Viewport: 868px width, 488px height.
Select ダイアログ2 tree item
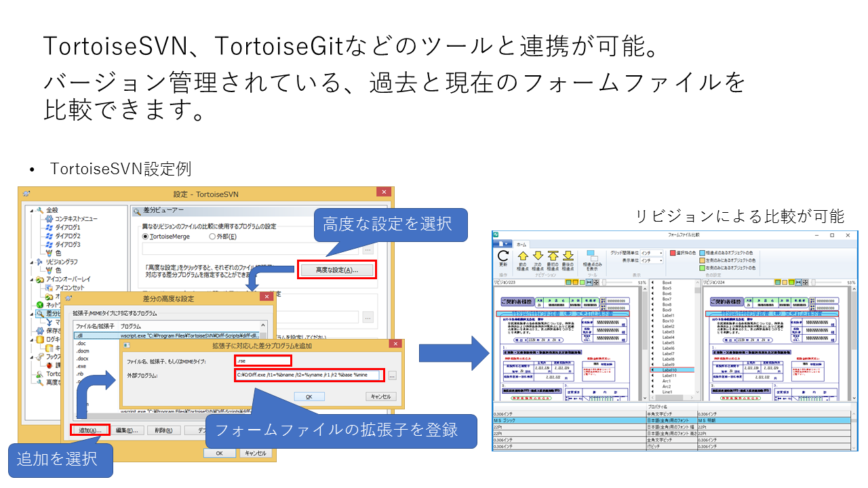coord(68,236)
